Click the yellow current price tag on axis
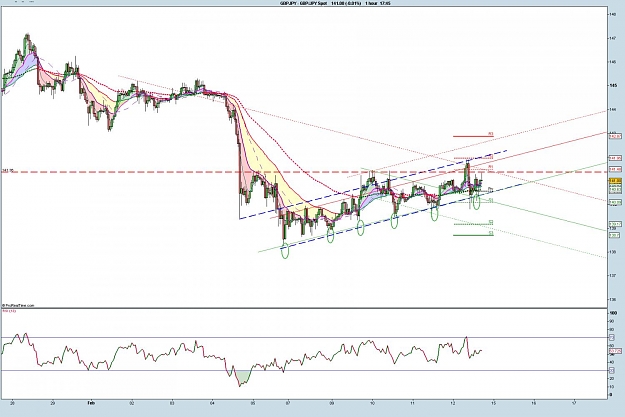625x417 pixels. (615, 181)
